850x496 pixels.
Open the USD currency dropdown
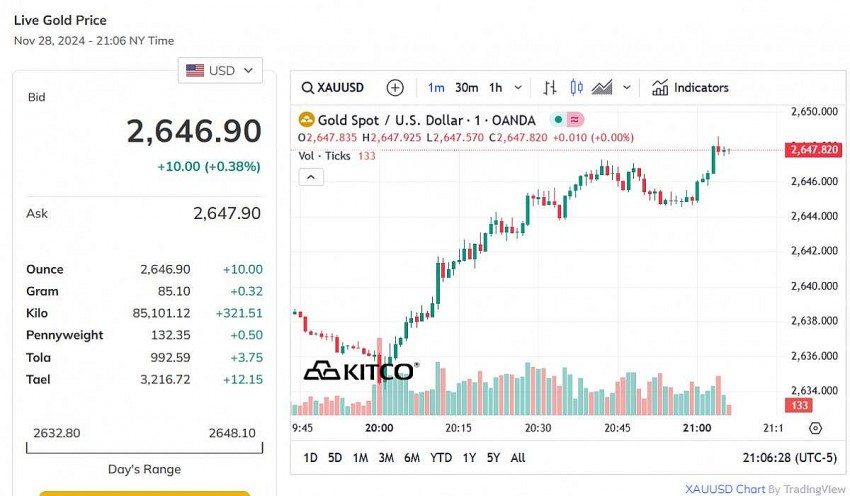pyautogui.click(x=220, y=71)
